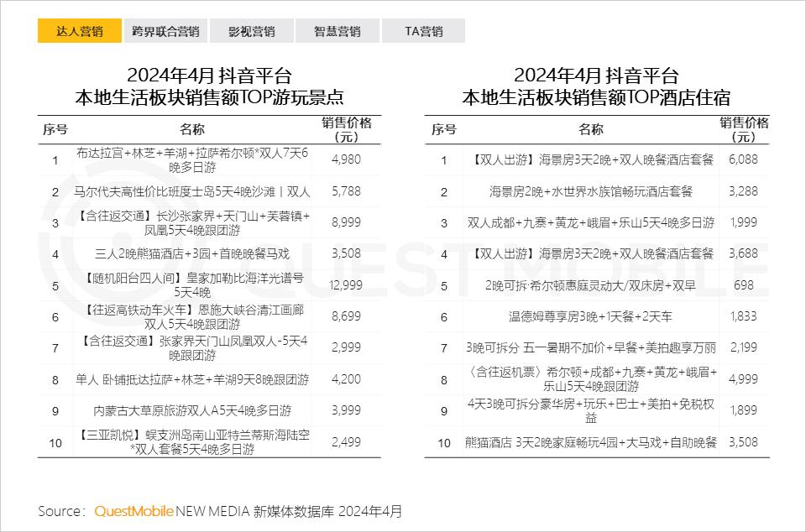Screen dimensions: 806x532
Task: Click the 销售价格 header in attractions table
Action: 347,129
